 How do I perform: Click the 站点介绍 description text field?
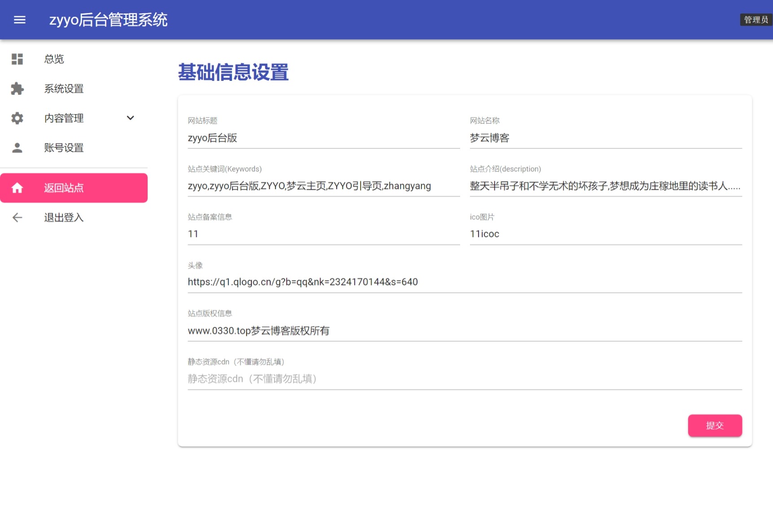click(x=605, y=185)
